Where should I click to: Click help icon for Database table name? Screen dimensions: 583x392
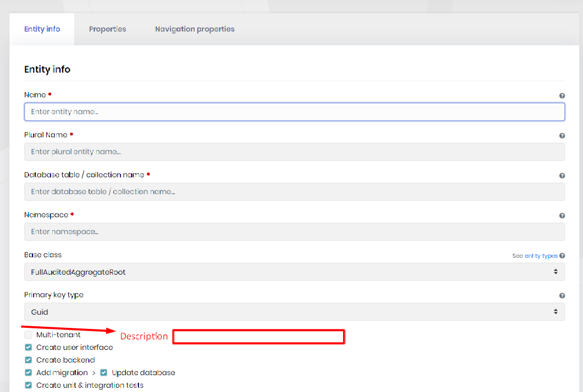point(562,176)
